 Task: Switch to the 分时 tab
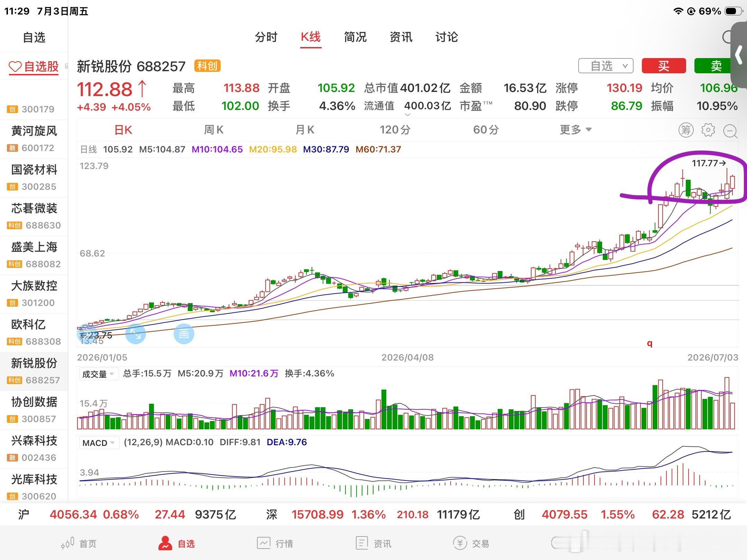coord(266,37)
